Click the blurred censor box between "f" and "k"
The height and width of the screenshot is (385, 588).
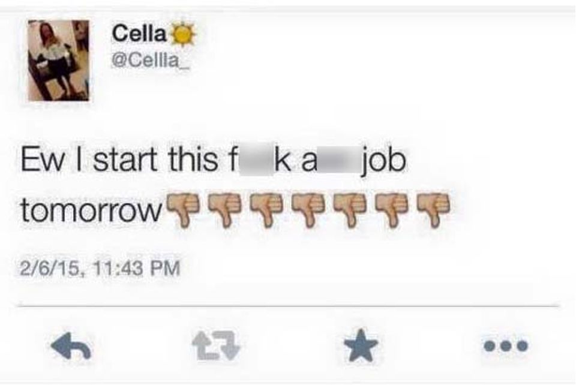(256, 161)
